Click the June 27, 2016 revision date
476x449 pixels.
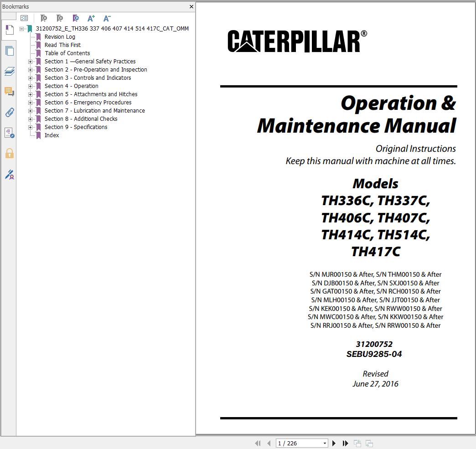coord(375,384)
